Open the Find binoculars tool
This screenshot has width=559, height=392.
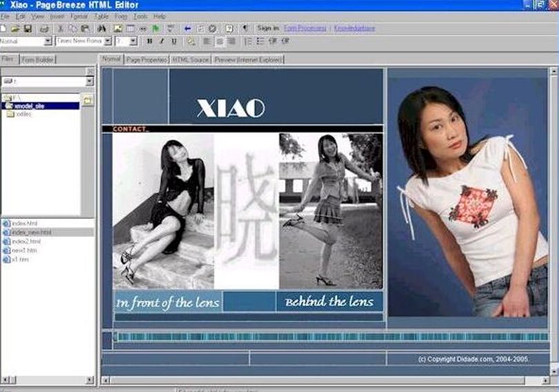[x=101, y=28]
